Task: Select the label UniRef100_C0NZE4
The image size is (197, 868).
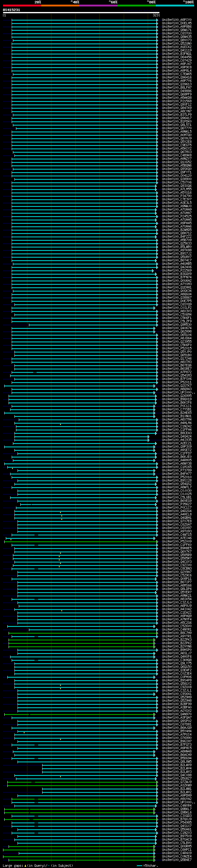Action: tap(177, 856)
